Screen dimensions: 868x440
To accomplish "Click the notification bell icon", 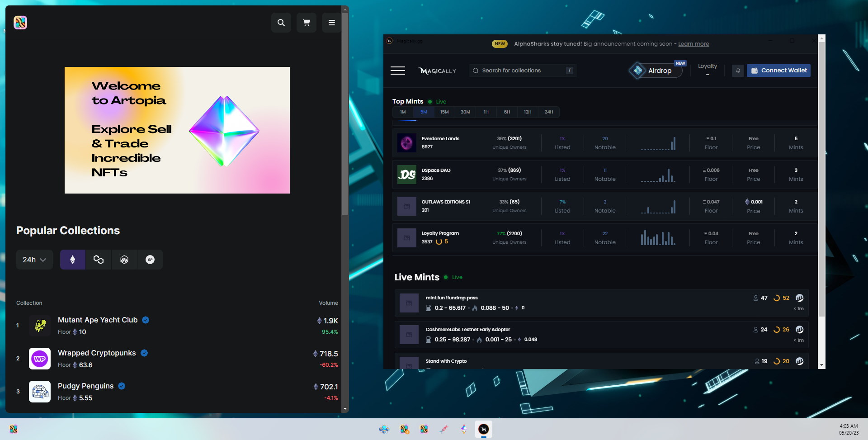I will coord(738,71).
